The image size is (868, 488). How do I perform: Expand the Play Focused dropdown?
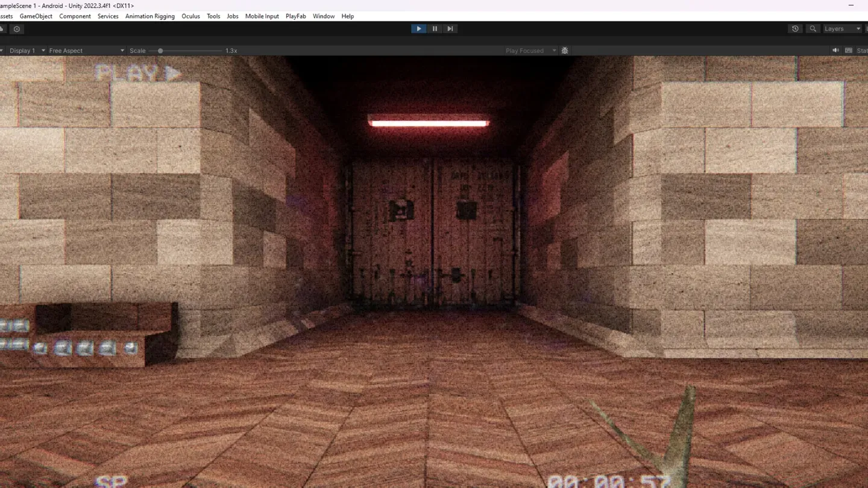[x=530, y=51]
